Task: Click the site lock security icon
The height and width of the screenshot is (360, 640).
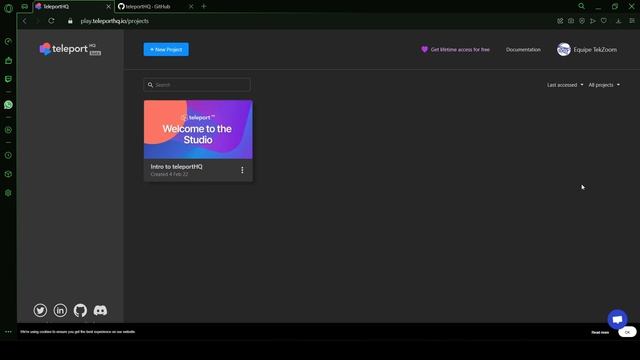Action: coord(70,21)
